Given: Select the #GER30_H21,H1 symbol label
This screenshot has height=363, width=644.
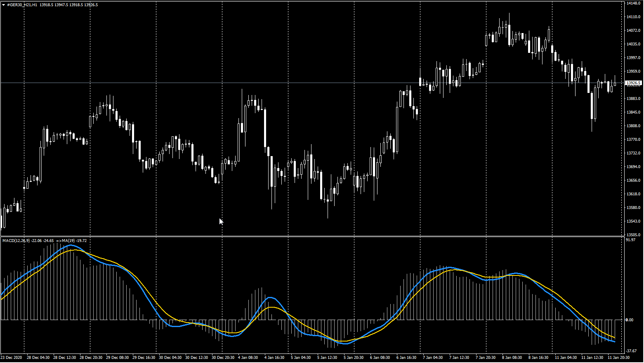Looking at the screenshot, I should 22,5.
